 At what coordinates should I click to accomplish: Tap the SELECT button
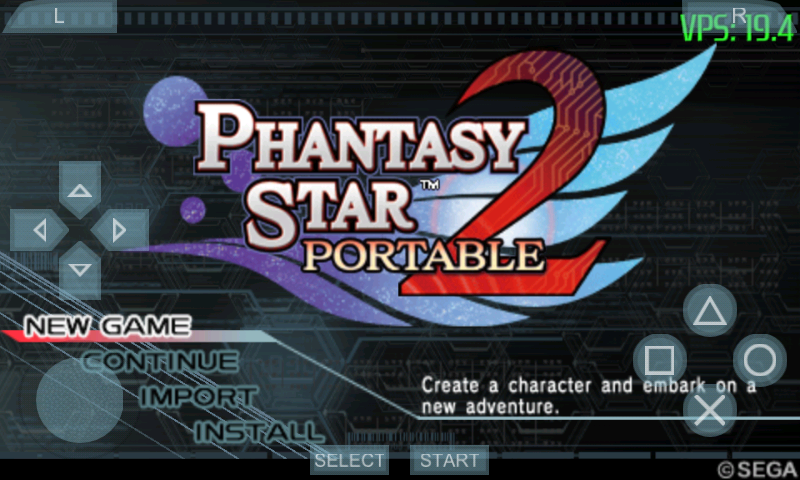point(349,460)
